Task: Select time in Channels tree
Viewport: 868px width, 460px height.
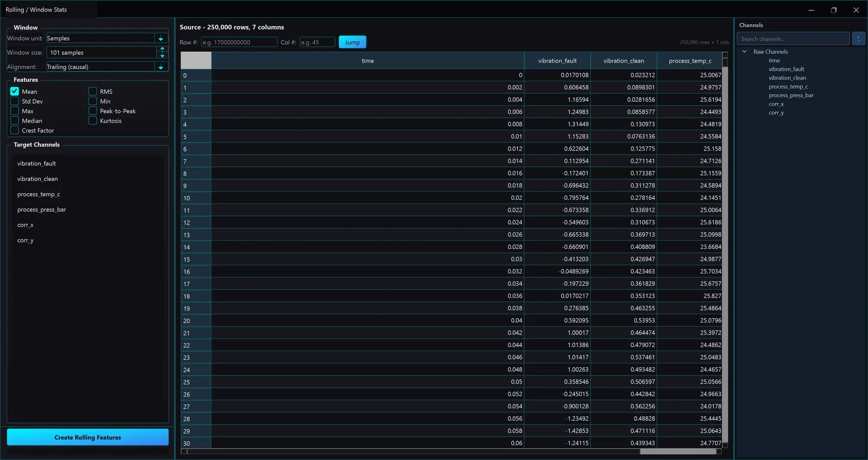Action: coord(774,60)
